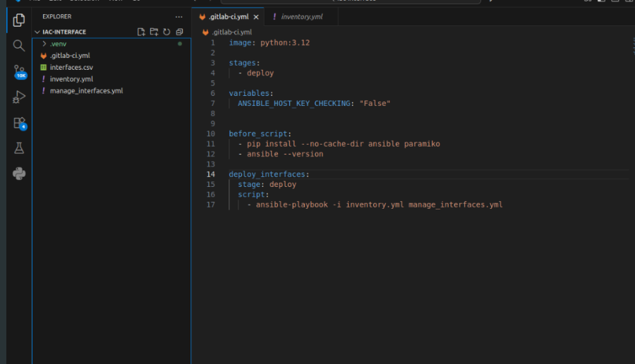Click the '- deploy' entry under stages
Viewport: 635px width, 364px height.
click(256, 73)
